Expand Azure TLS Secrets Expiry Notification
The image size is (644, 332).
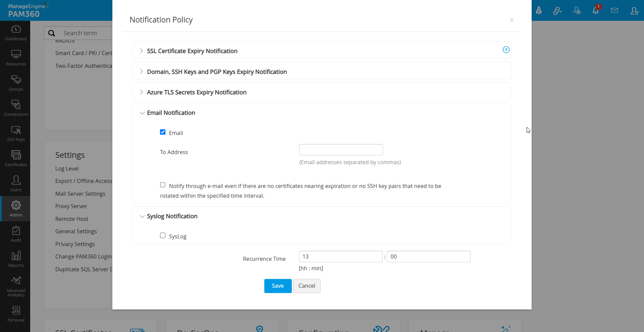[x=197, y=92]
